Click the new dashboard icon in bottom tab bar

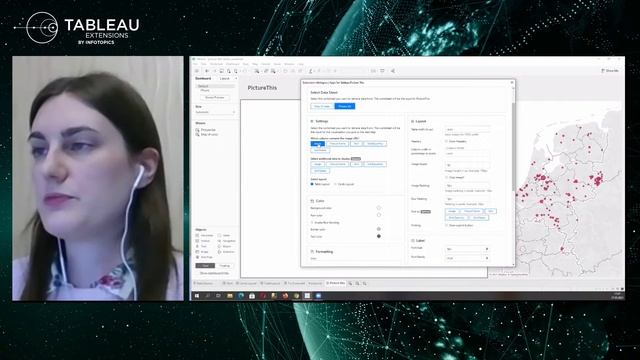358,283
